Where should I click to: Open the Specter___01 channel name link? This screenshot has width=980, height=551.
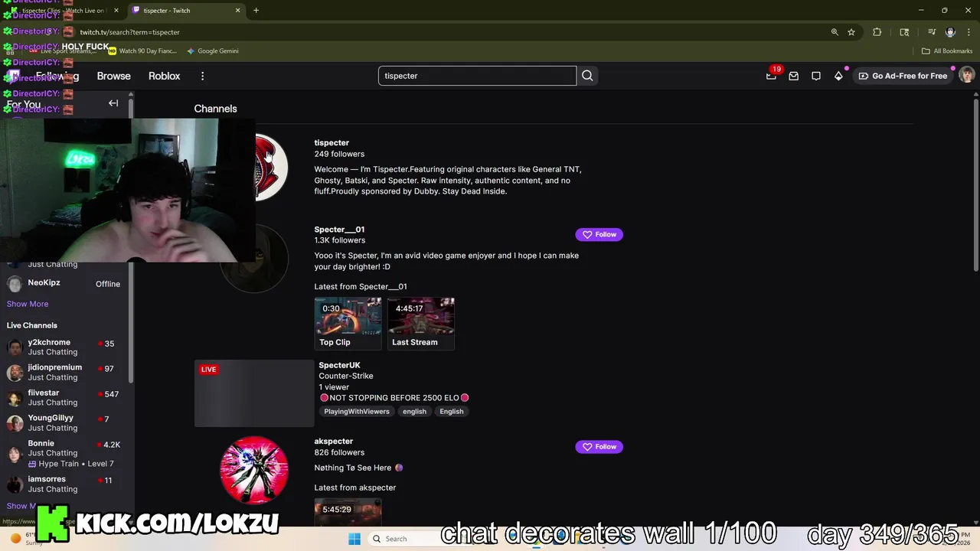tap(339, 230)
